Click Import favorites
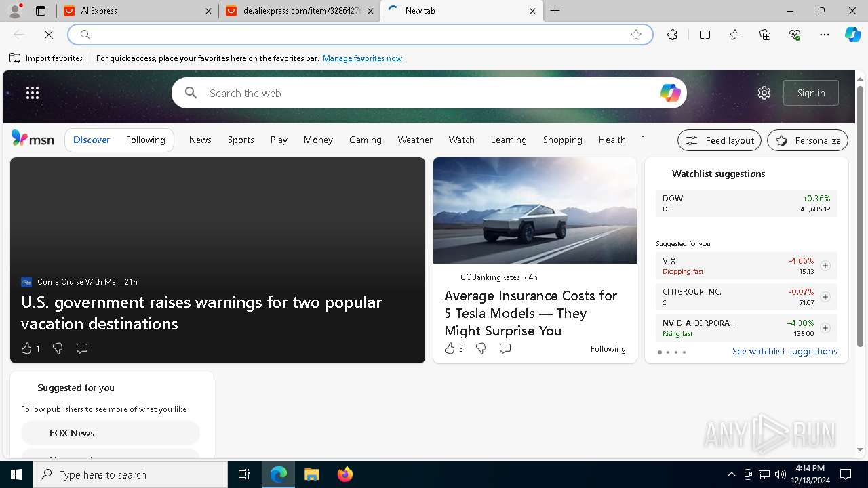 click(x=46, y=58)
